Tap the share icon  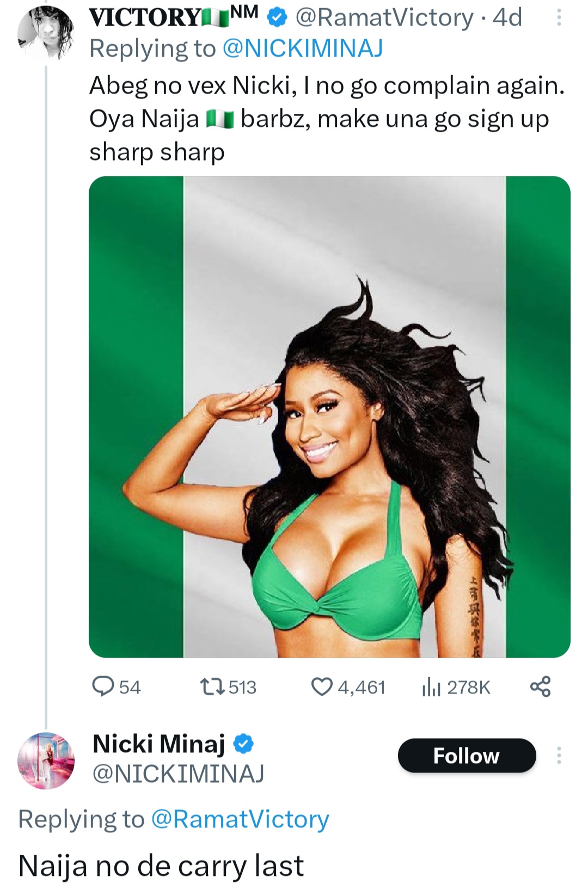[540, 686]
